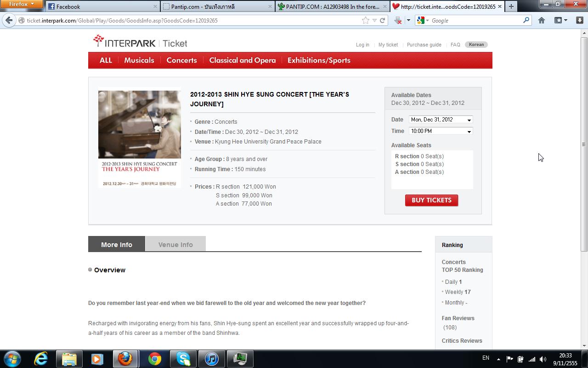Open media player icon in taskbar
Screen dimensions: 588x368
tap(97, 359)
